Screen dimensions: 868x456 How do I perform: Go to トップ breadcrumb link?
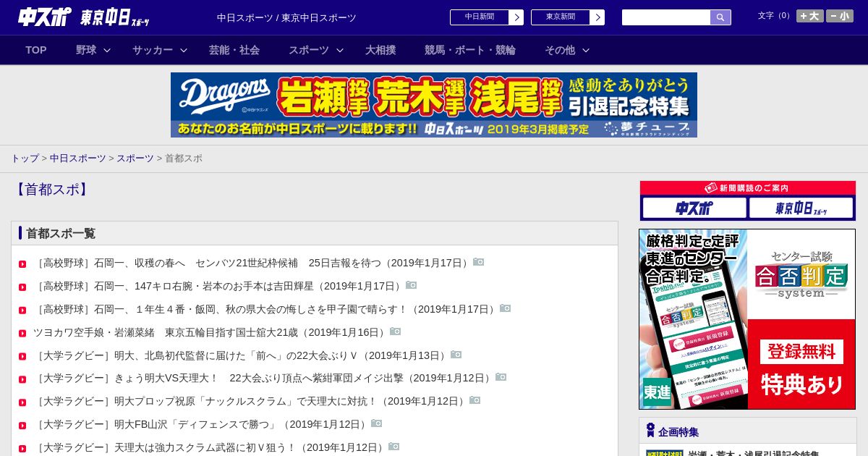25,158
